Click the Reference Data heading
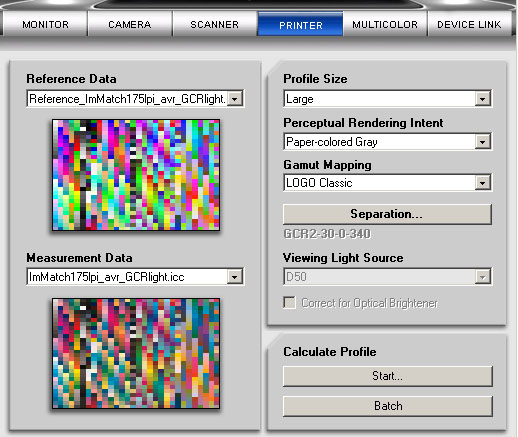 coord(71,79)
